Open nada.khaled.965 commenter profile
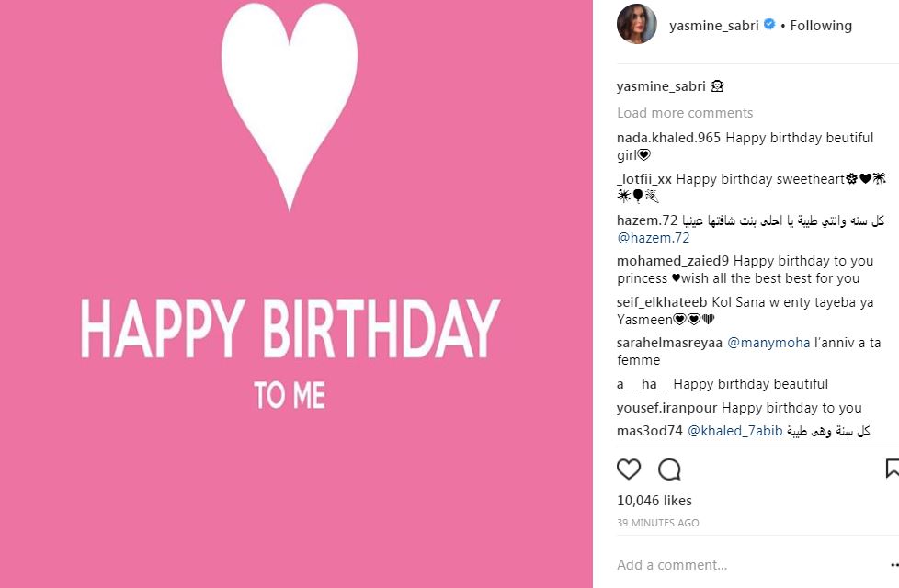The width and height of the screenshot is (899, 588). 668,138
